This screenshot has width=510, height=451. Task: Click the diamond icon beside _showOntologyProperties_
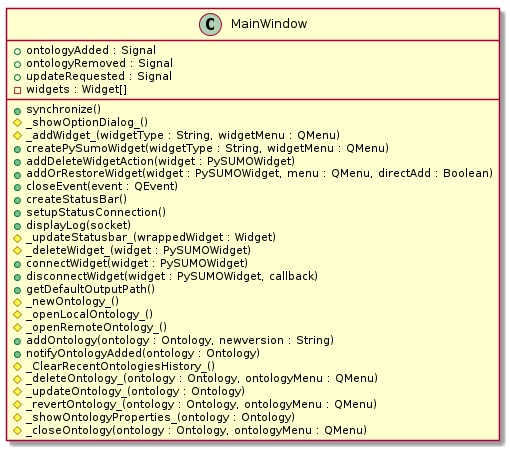tap(17, 418)
